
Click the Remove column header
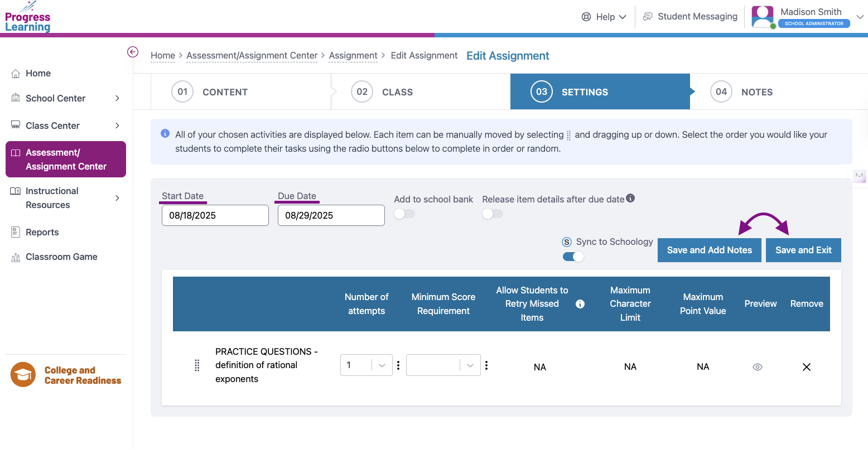807,304
